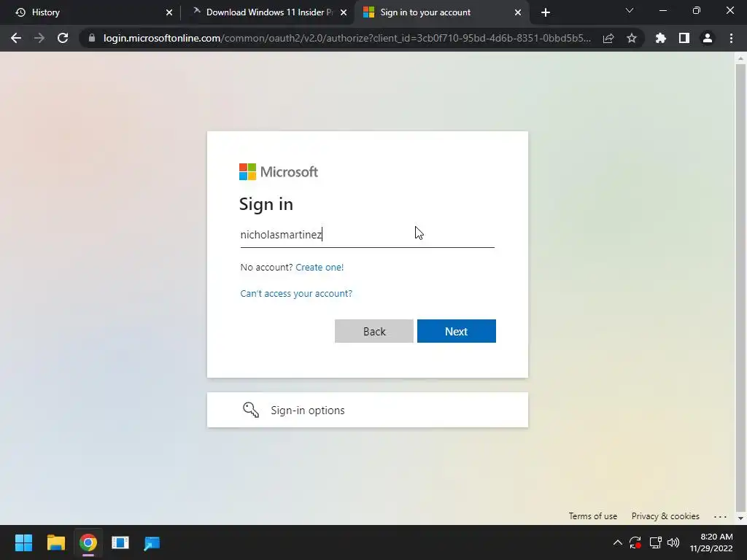The image size is (747, 560).
Task: Click the Back button
Action: pyautogui.click(x=374, y=331)
